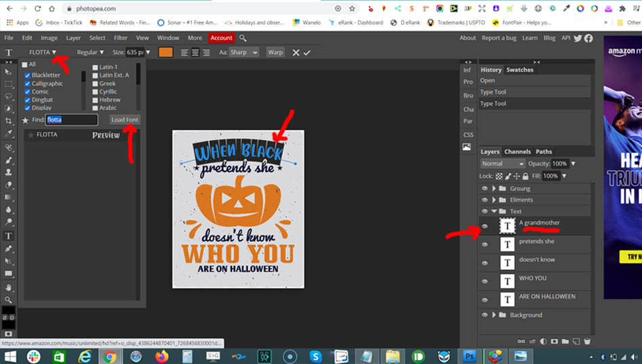
Task: Click the Warp button
Action: pos(275,52)
